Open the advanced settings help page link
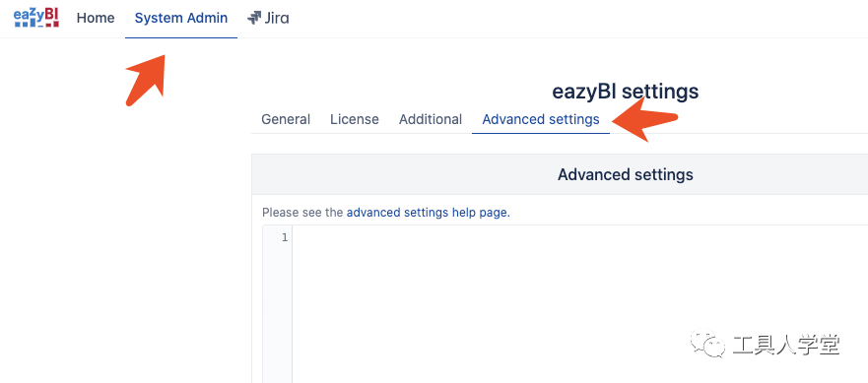 [427, 213]
